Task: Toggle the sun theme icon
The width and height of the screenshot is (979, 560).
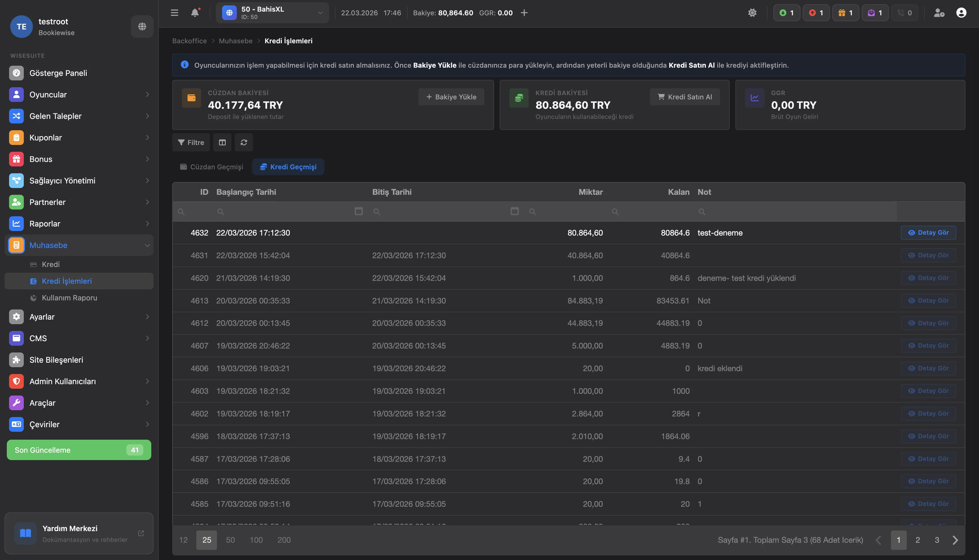Action: (752, 13)
